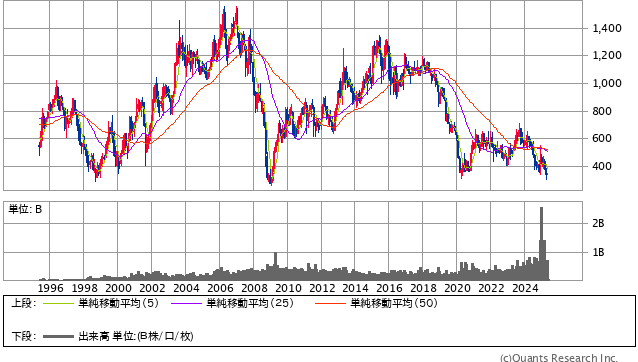The height and width of the screenshot is (362, 638).
Task: Click the orange line swatch for 50-period average
Action: click(x=330, y=303)
